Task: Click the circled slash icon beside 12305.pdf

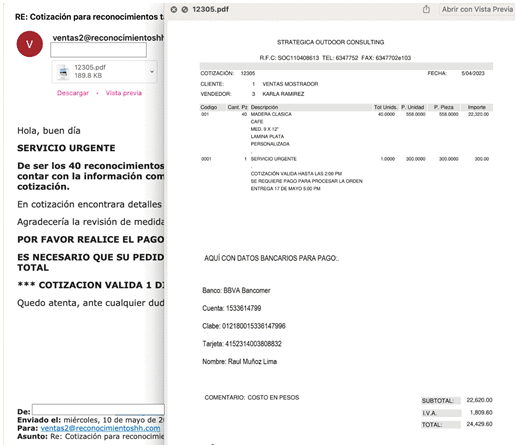Action: point(184,9)
